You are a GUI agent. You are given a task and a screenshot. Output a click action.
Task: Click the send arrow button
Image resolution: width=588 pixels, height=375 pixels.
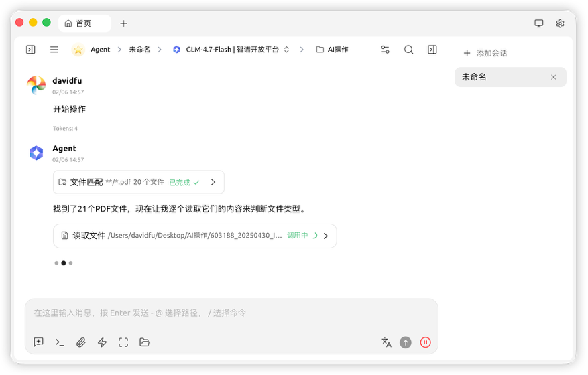tap(406, 342)
